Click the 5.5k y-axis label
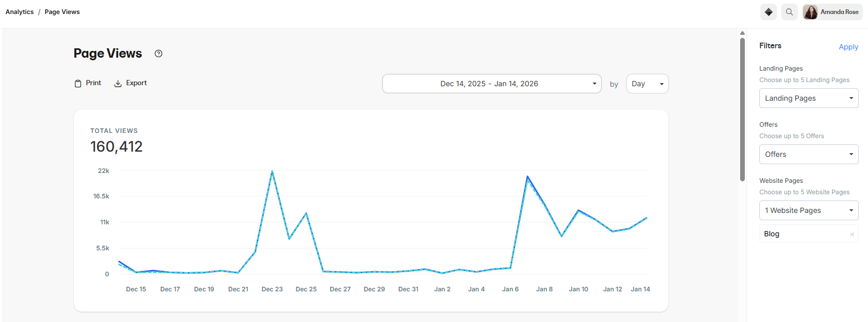The image size is (868, 322). coord(102,248)
